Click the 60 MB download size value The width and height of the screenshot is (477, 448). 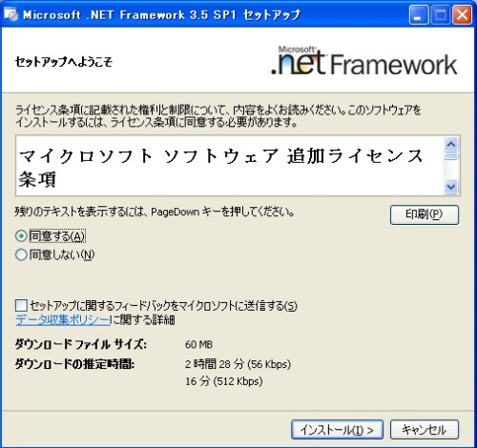click(198, 344)
